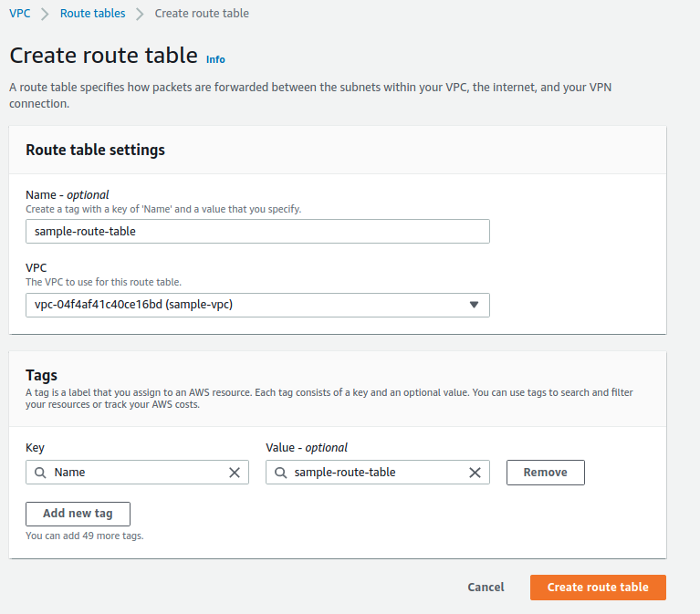700x614 pixels.
Task: Click the Route table settings heading
Action: (96, 150)
